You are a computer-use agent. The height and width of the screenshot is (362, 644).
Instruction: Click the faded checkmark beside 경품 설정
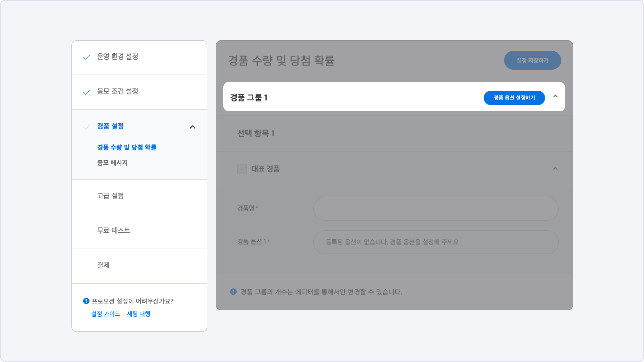[87, 127]
